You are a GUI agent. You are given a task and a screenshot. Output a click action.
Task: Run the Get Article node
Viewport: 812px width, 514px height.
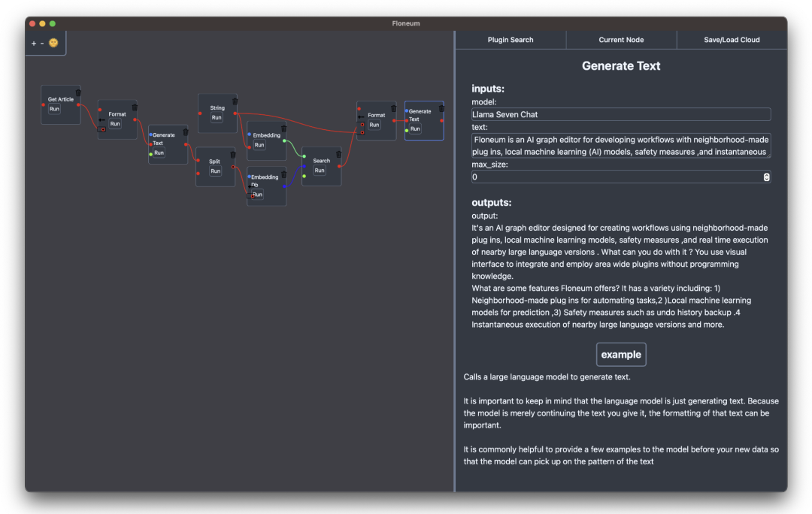tap(54, 109)
